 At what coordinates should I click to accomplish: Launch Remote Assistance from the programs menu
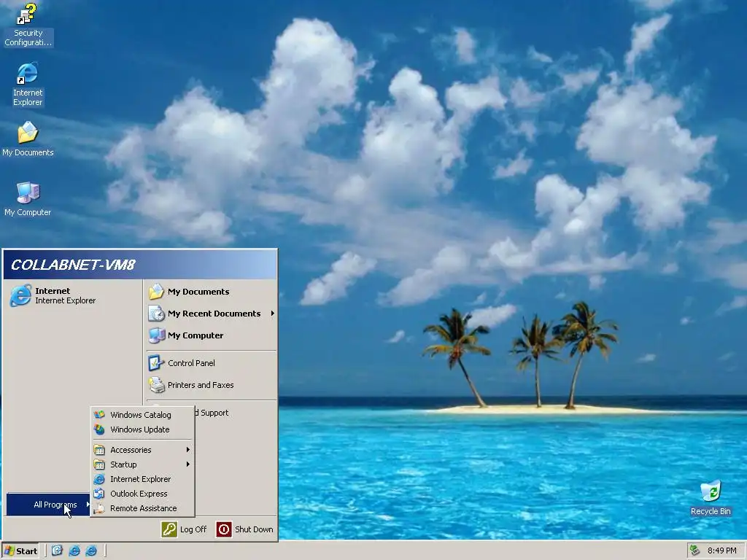142,508
